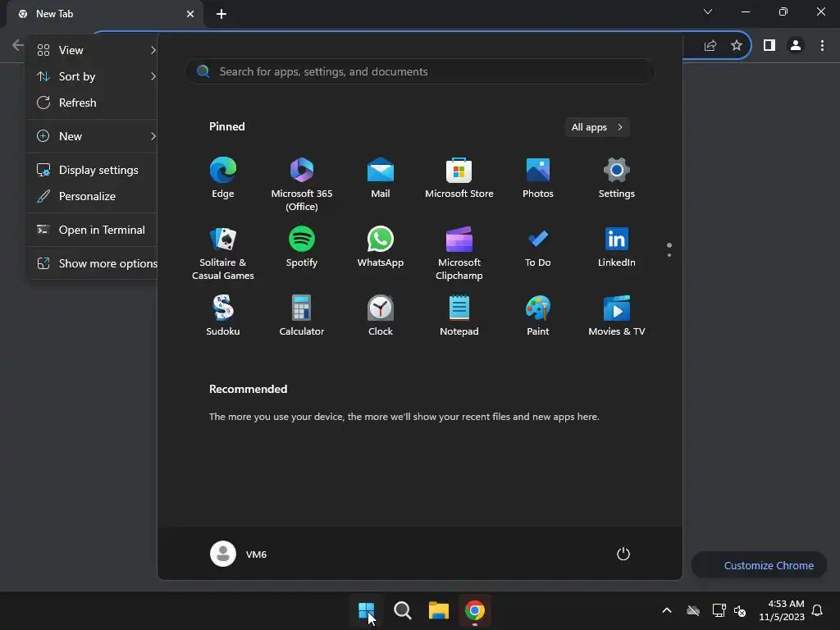Select Personalize in context menu

click(x=92, y=196)
